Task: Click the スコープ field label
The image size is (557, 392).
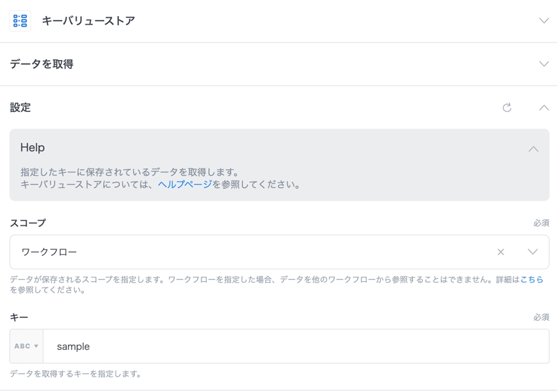Action: pyautogui.click(x=27, y=223)
